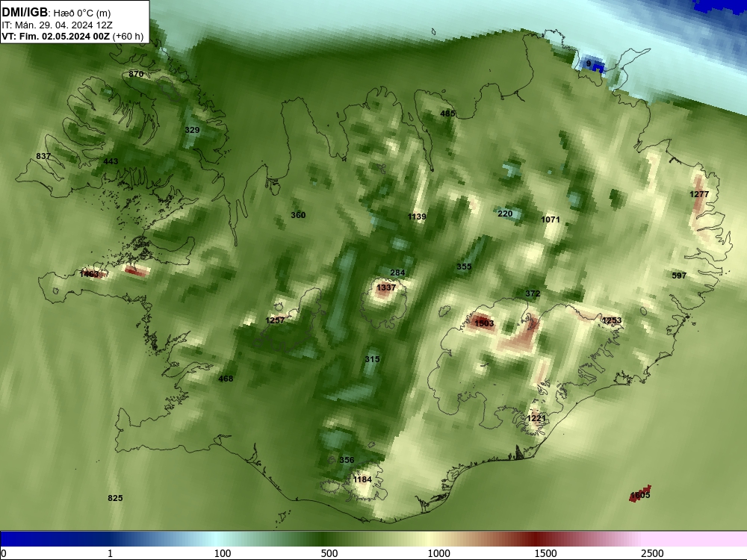The width and height of the screenshot is (747, 560).
Task: Click the legend tick label 1
Action: [110, 553]
